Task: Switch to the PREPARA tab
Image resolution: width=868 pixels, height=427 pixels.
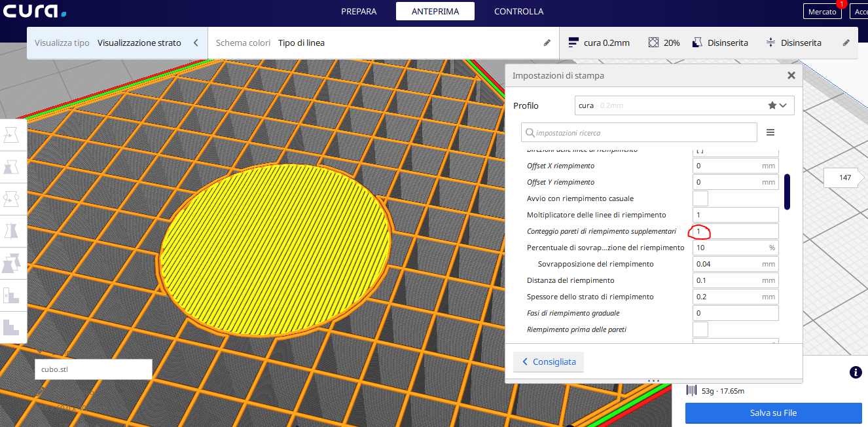Action: coord(359,11)
